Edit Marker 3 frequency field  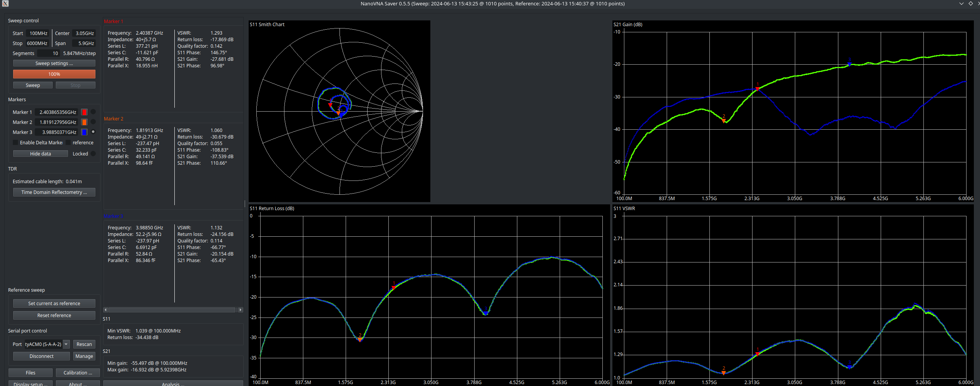click(x=57, y=132)
